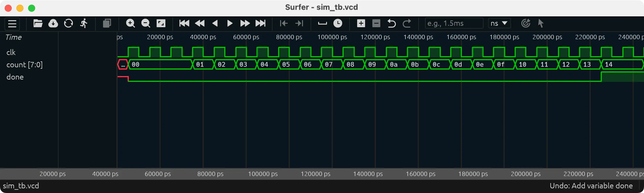Click the 160000 ps overview tick
Image resolution: width=644 pixels, height=193 pixels.
(421, 174)
